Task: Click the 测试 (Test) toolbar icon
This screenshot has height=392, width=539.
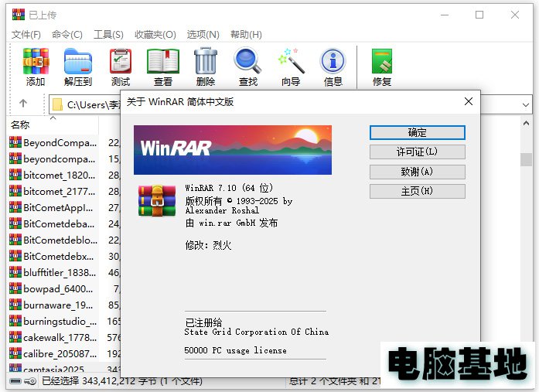Action: coord(121,62)
